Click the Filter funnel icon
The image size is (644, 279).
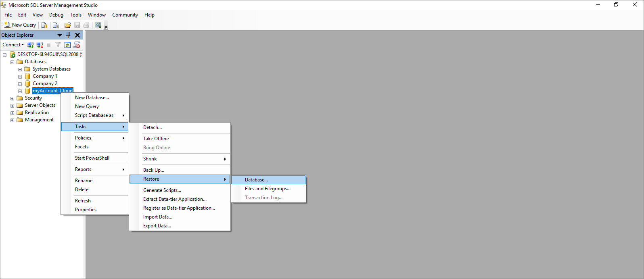tap(58, 45)
